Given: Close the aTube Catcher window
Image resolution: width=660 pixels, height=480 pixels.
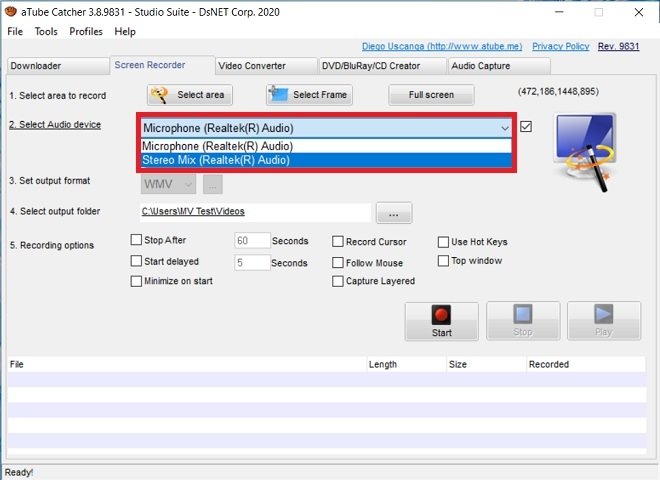Looking at the screenshot, I should (x=639, y=12).
